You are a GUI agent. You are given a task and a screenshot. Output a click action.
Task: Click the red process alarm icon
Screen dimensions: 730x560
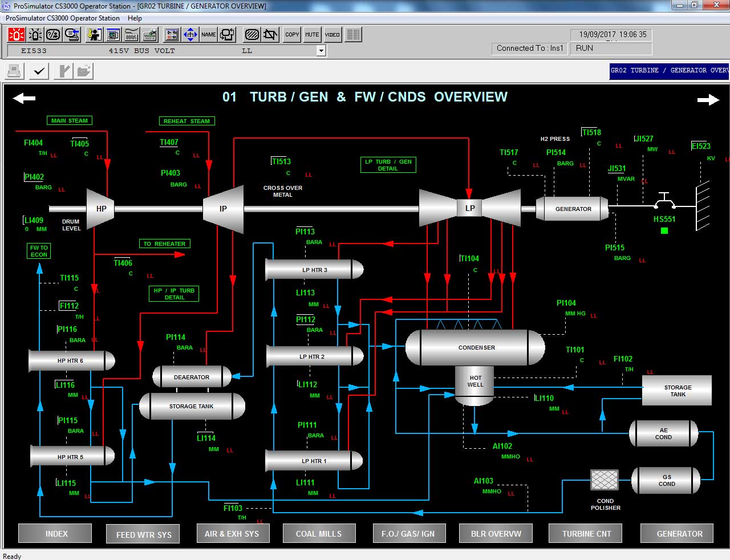point(16,35)
